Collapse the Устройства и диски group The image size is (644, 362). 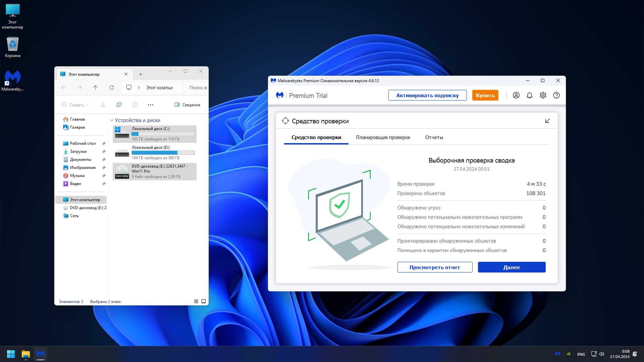coord(112,120)
